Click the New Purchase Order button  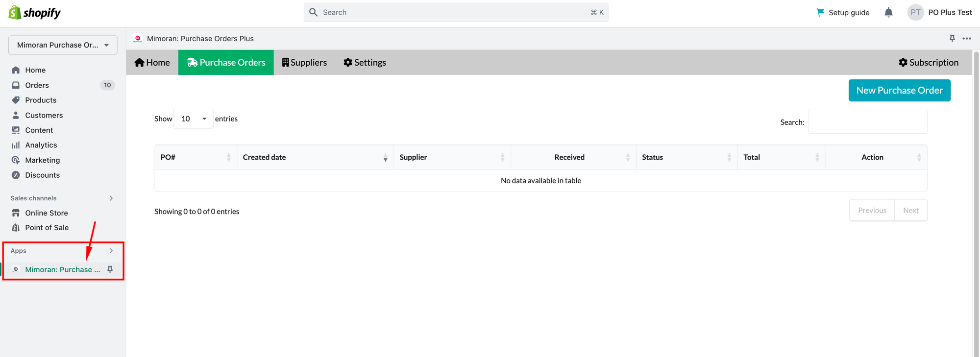[899, 90]
